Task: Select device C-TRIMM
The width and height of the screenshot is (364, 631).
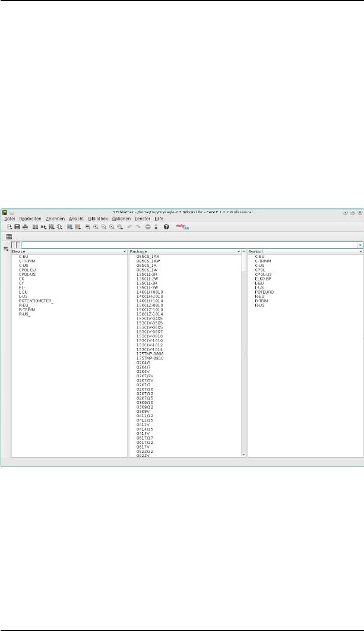Action: 27,261
